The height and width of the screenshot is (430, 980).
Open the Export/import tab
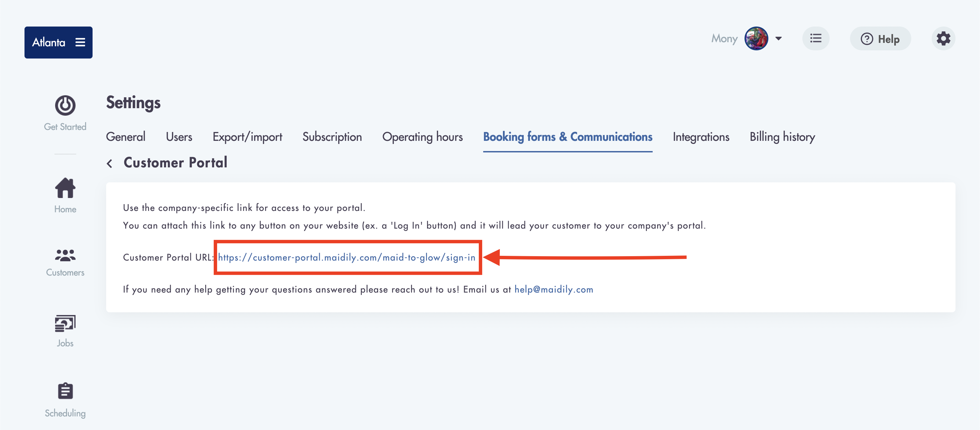[x=247, y=137]
